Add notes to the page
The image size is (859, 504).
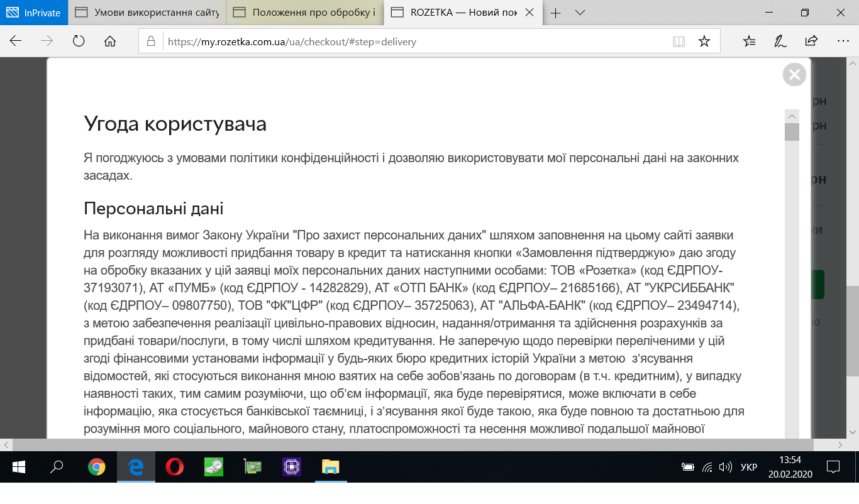point(780,41)
